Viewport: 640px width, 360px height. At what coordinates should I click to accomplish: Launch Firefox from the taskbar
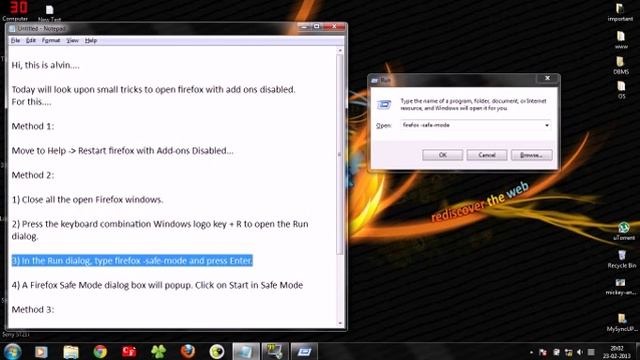tap(188, 351)
